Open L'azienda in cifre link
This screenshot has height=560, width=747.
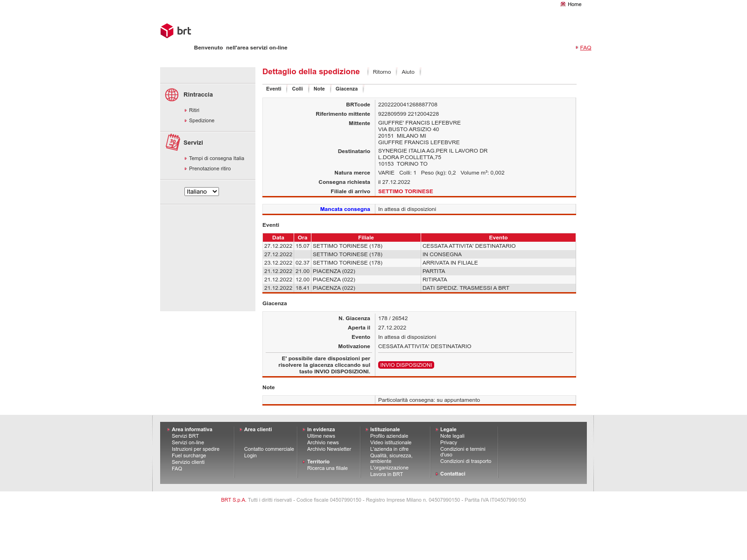pos(389,449)
